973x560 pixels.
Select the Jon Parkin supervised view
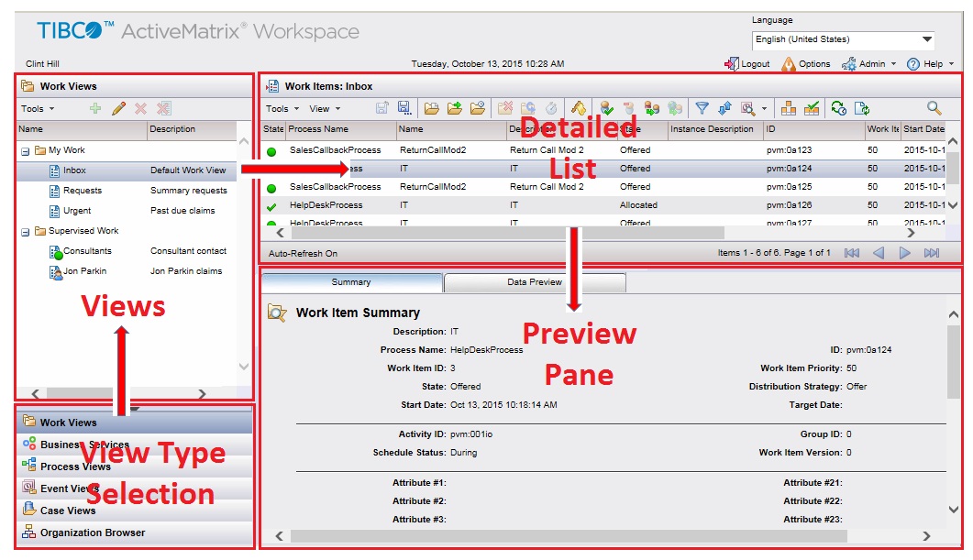click(x=127, y=271)
